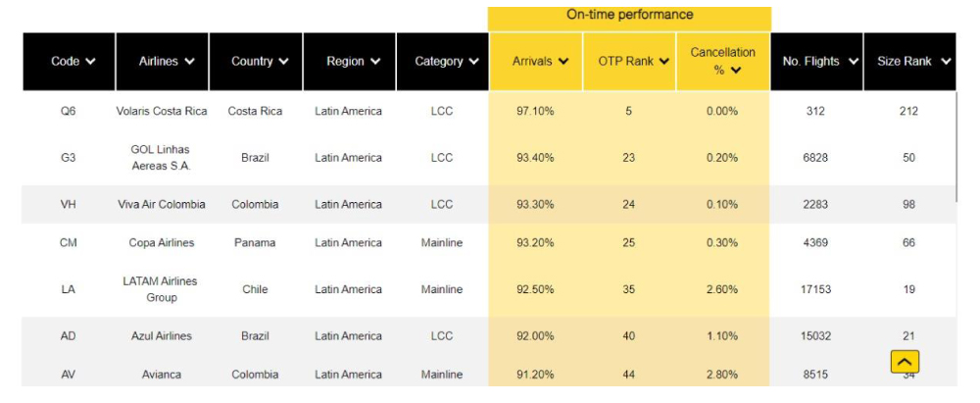980x403 pixels.
Task: Click the Volaris Costa Rica row name
Action: pyautogui.click(x=162, y=111)
